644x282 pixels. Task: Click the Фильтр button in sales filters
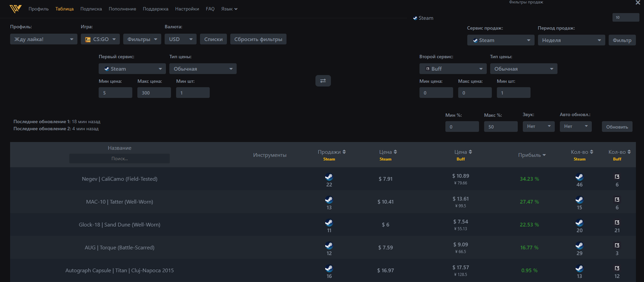click(622, 40)
